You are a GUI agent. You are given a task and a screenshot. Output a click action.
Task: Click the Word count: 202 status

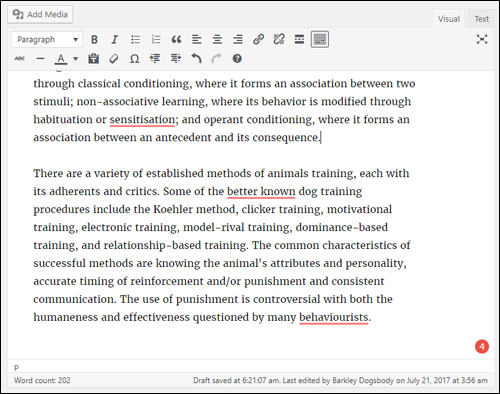point(42,380)
